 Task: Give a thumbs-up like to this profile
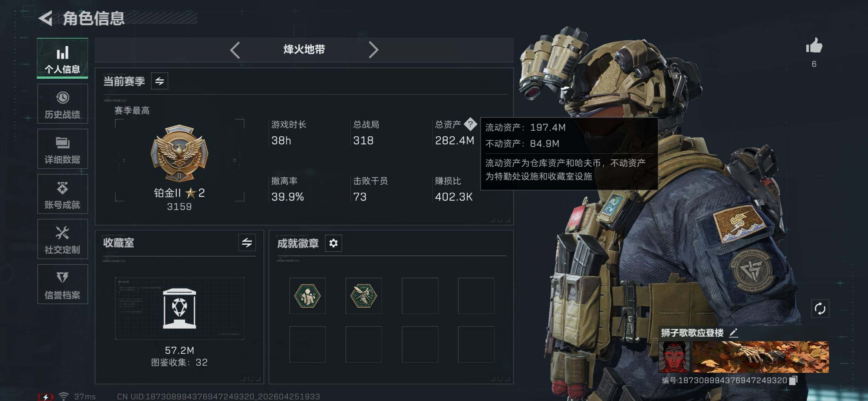click(814, 46)
